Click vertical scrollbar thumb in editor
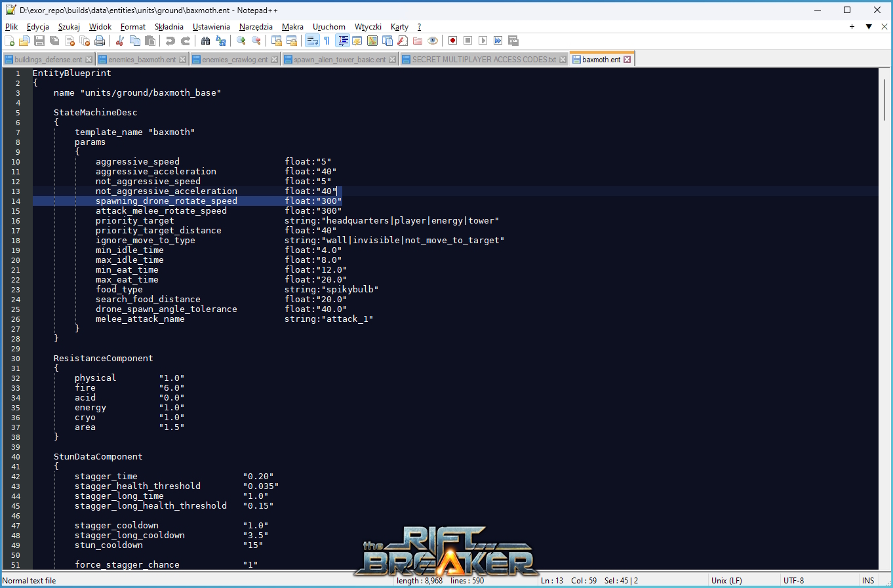Screen dimensions: 893x588 tap(885, 98)
